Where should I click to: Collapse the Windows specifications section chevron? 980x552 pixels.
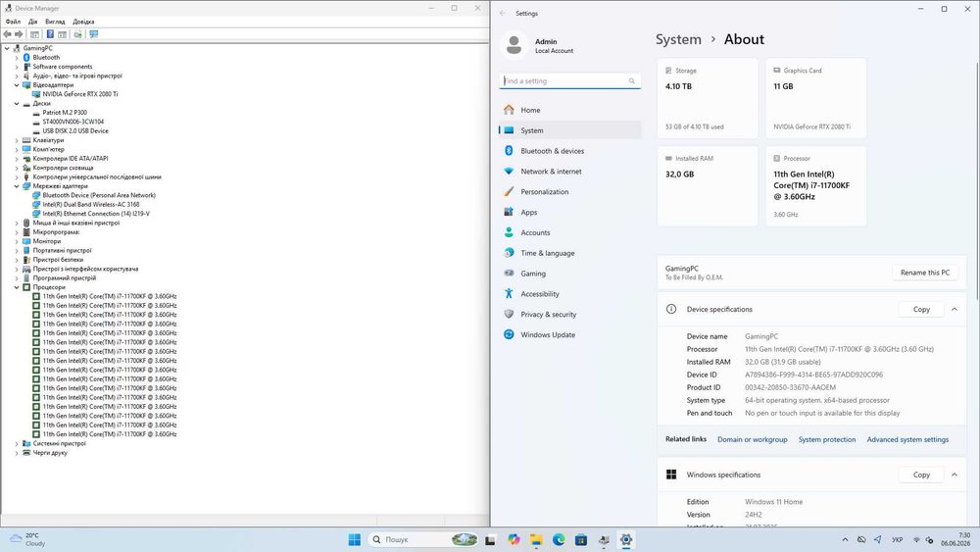tap(955, 476)
